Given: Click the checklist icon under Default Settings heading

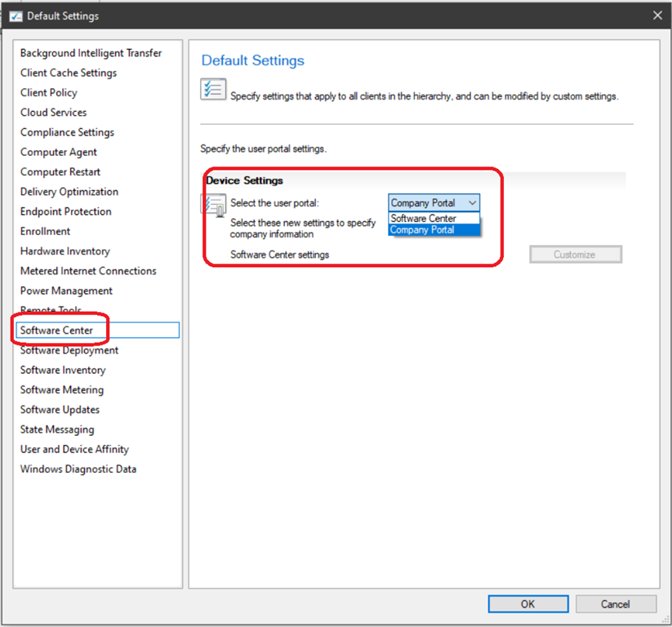Looking at the screenshot, I should pyautogui.click(x=213, y=89).
